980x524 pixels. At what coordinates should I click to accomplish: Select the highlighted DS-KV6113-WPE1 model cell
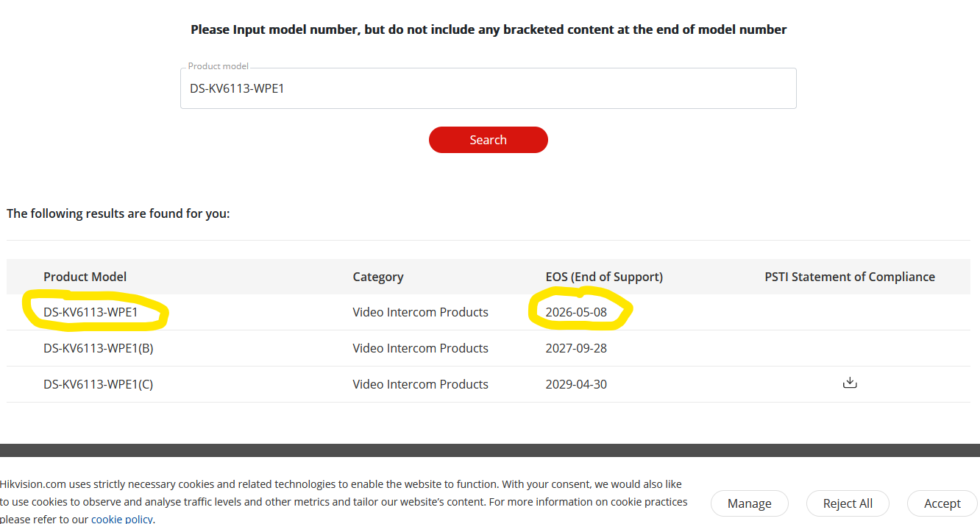(90, 312)
